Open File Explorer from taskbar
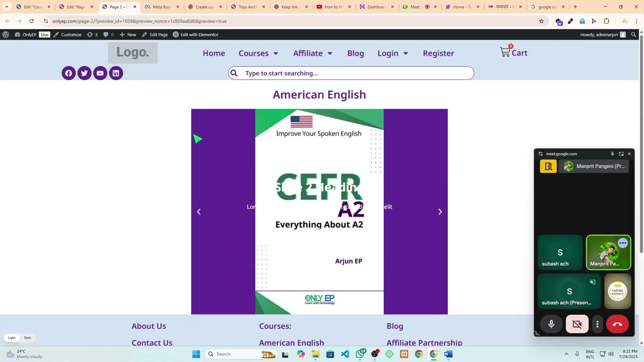Screen dimensions: 644x362 [315, 354]
